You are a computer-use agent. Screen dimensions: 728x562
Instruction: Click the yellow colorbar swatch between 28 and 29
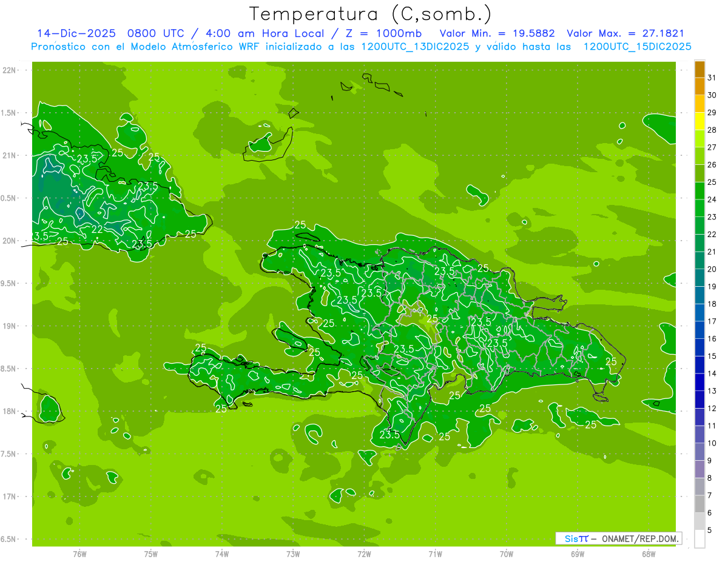[x=699, y=121]
